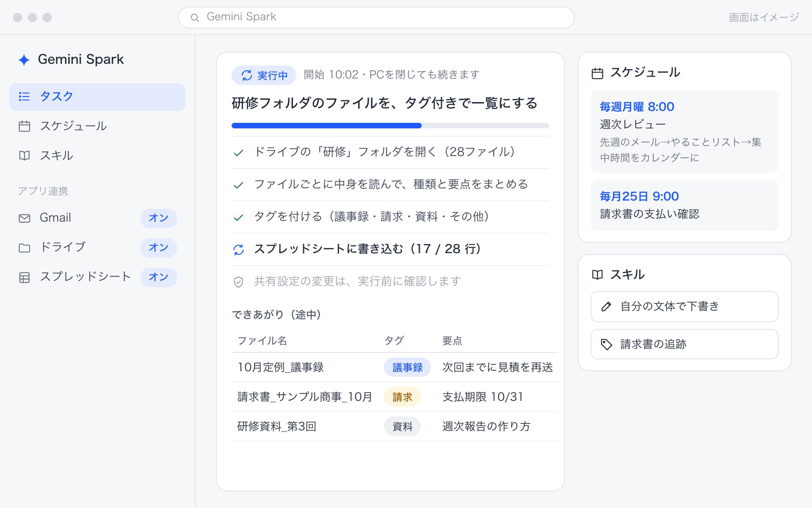Click the ファイル名 column header
The height and width of the screenshot is (508, 812).
click(x=262, y=341)
